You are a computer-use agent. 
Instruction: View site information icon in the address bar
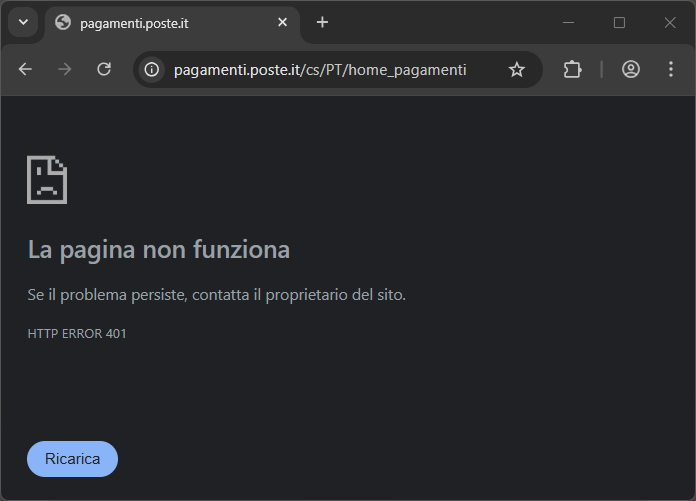[152, 70]
